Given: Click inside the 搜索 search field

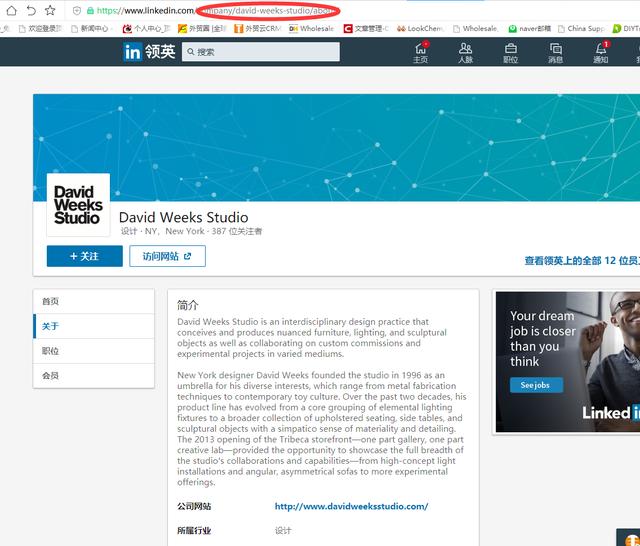Looking at the screenshot, I should pos(261,52).
